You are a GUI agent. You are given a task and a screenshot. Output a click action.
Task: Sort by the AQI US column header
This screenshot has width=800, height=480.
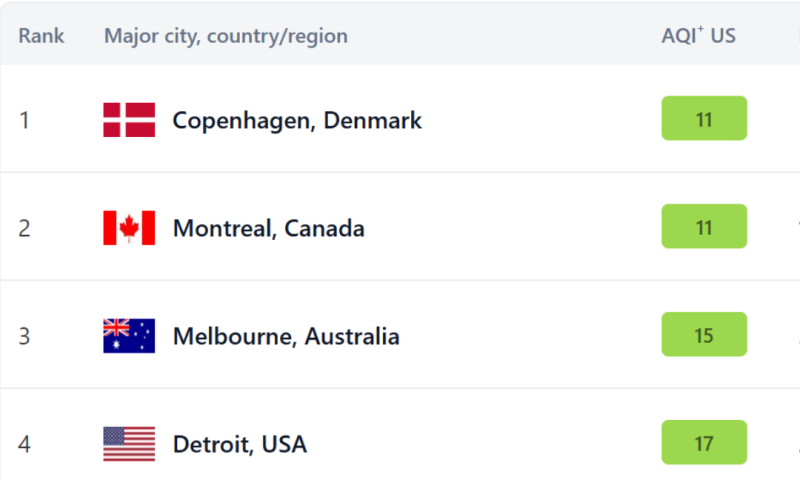click(x=698, y=35)
